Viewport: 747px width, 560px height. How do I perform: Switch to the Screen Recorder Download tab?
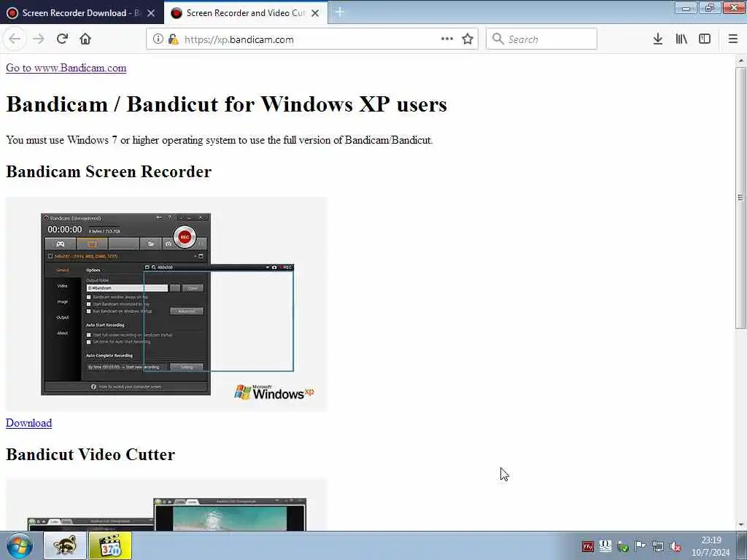(82, 13)
